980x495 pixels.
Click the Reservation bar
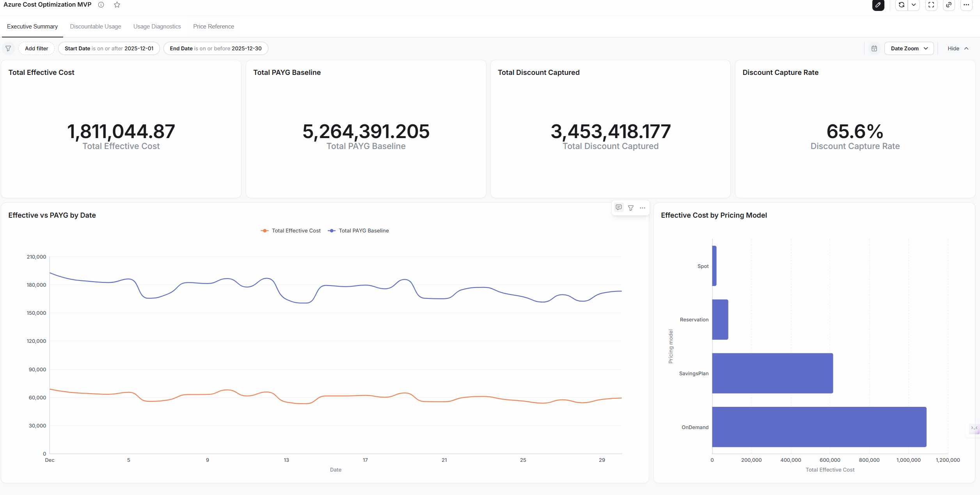click(720, 319)
